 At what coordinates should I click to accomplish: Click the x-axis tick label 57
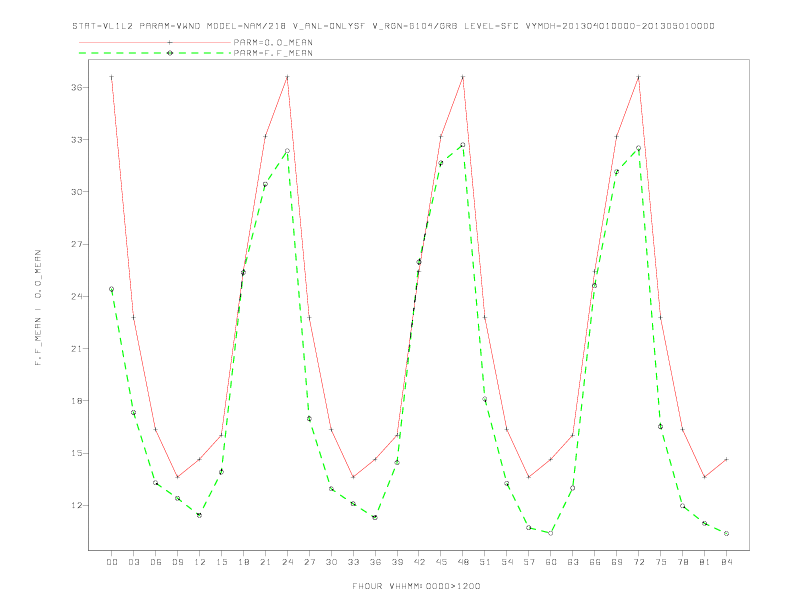click(x=529, y=562)
